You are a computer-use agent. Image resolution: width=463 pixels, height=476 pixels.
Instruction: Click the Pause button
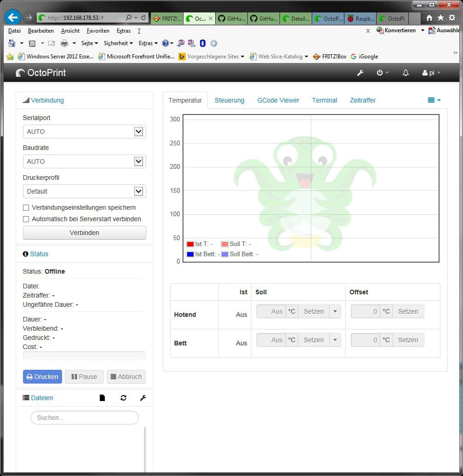click(84, 377)
